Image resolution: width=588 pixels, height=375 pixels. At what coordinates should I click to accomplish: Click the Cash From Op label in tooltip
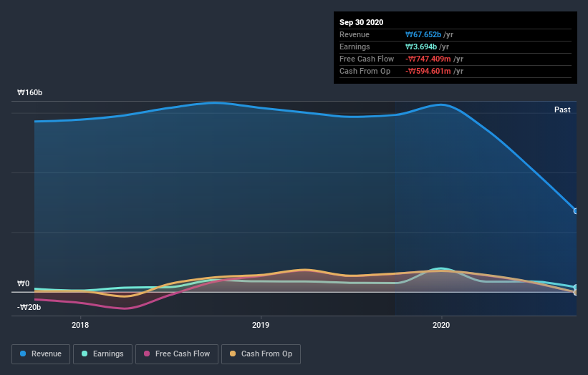pyautogui.click(x=365, y=71)
